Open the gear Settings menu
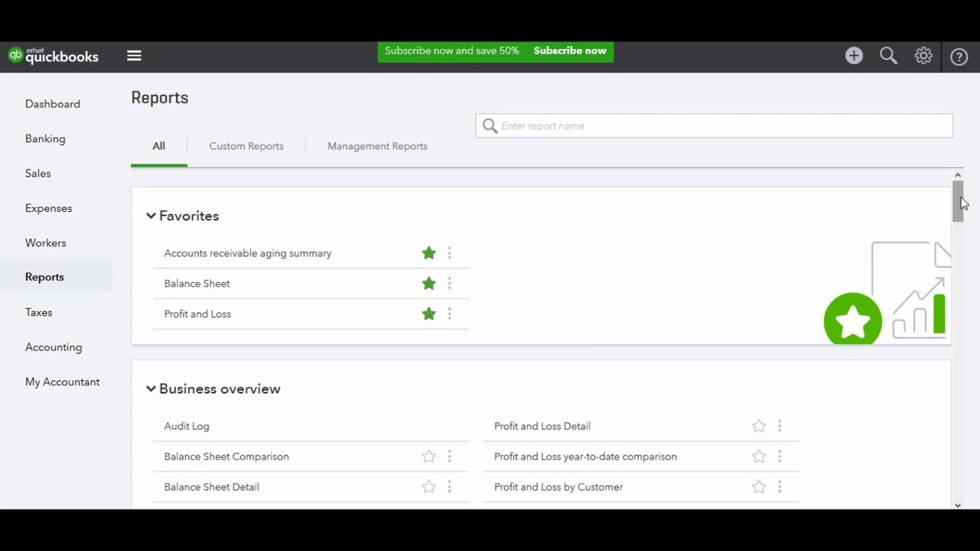Image resolution: width=980 pixels, height=551 pixels. 923,56
